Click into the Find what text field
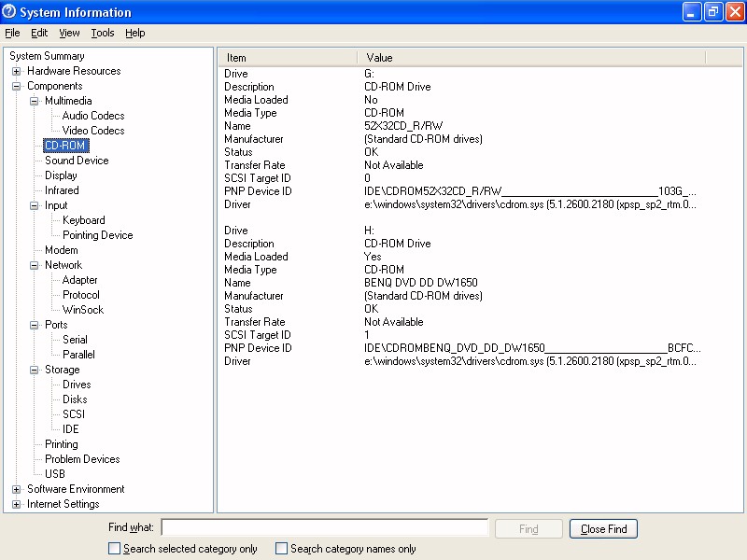Viewport: 747px width, 560px height. pos(324,528)
